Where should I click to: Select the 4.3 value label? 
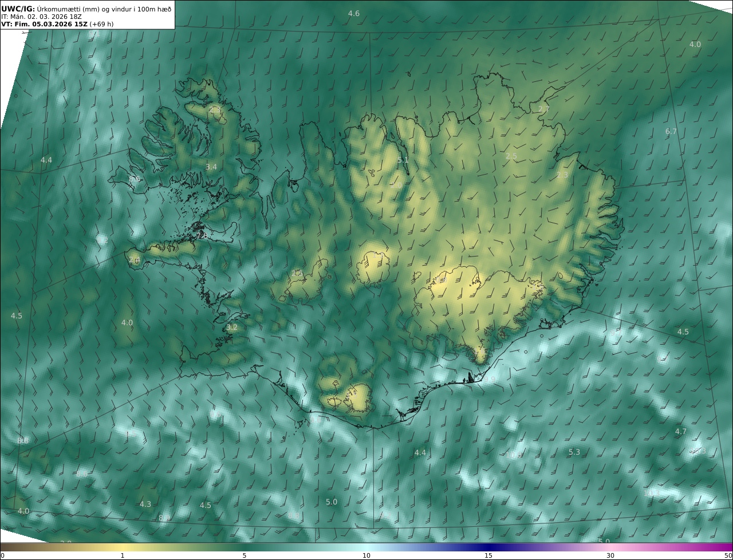pyautogui.click(x=145, y=504)
